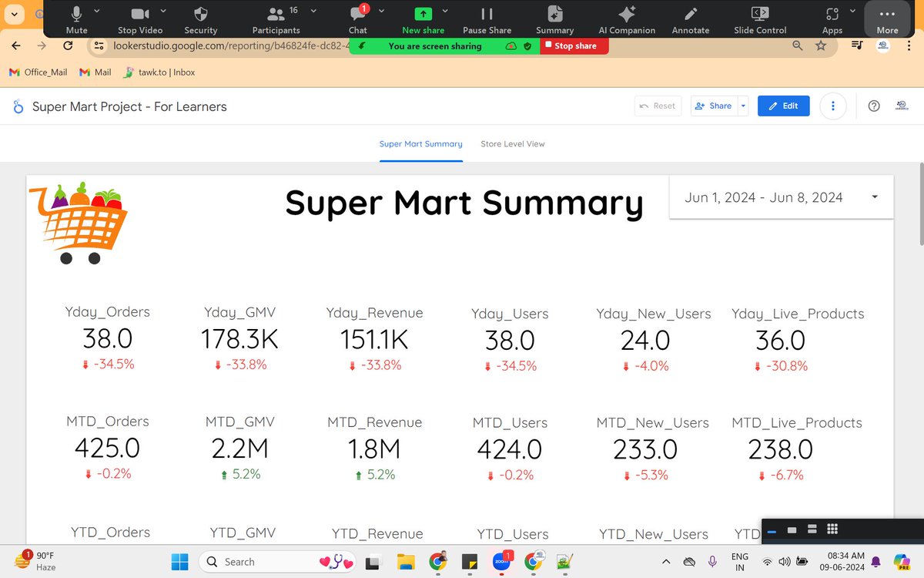Screen dimensions: 924x578
Task: Open the Participants panel
Action: (276, 18)
